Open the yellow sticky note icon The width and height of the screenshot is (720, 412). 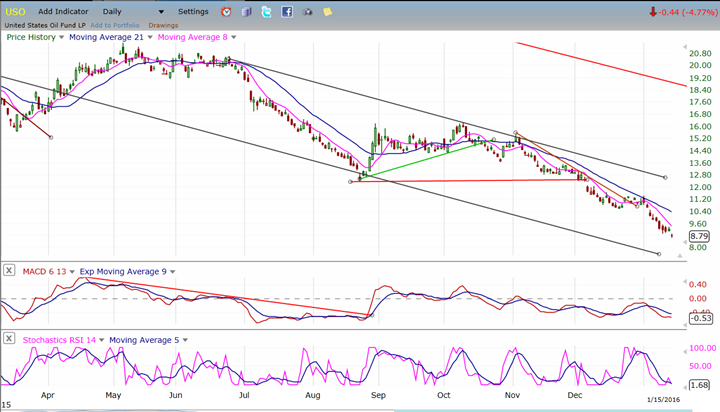(x=328, y=12)
